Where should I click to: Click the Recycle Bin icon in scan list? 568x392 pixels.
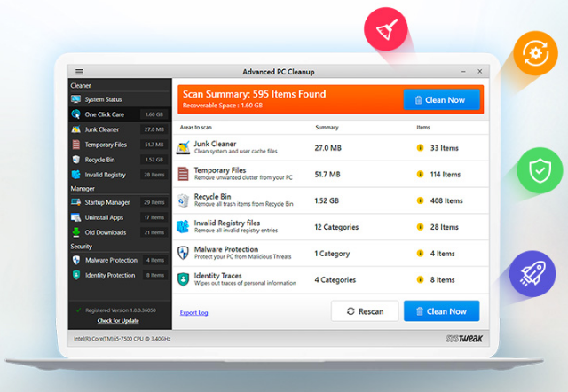184,200
